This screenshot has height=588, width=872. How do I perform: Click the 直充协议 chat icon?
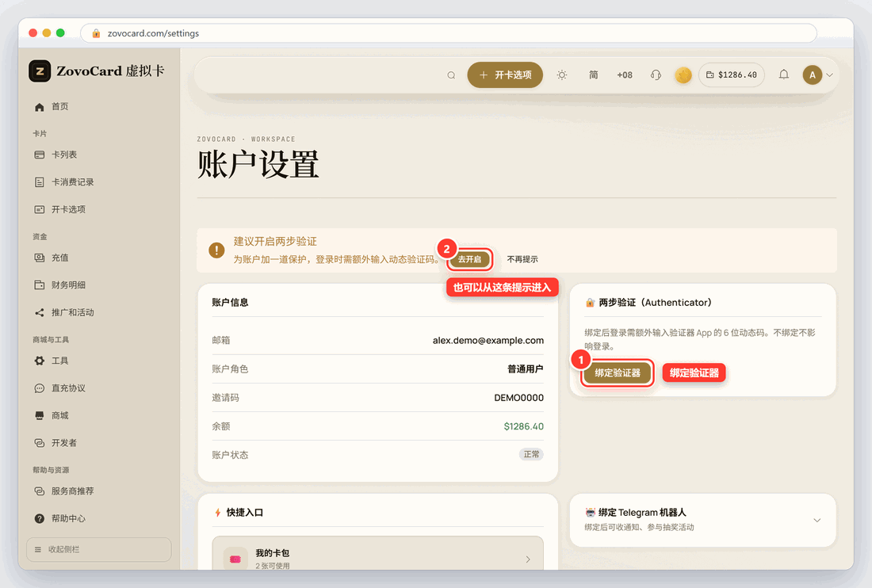pyautogui.click(x=40, y=388)
